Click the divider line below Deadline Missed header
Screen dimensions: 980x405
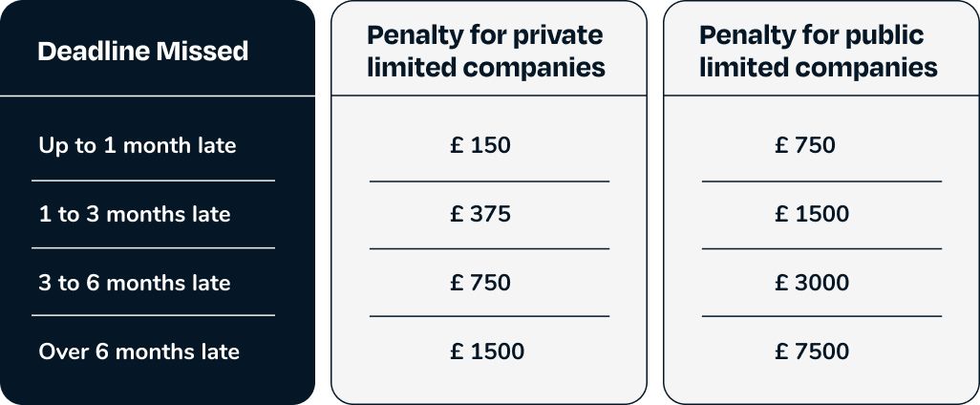tap(157, 96)
